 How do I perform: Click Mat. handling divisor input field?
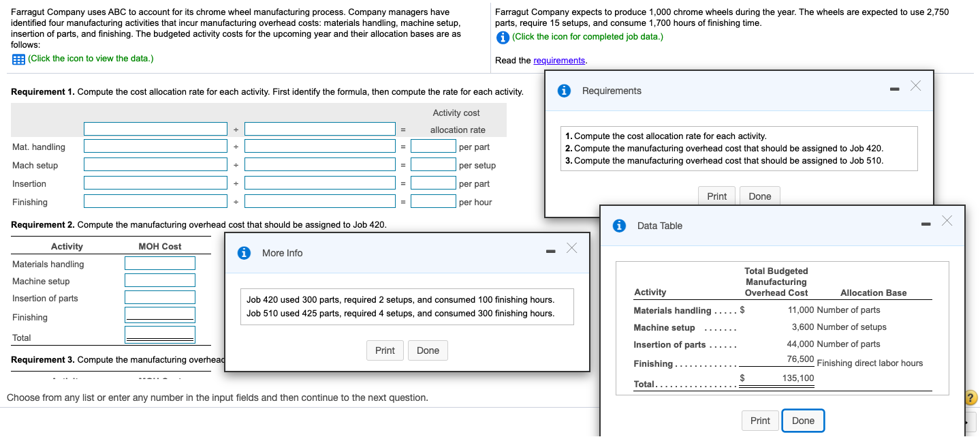click(x=320, y=146)
